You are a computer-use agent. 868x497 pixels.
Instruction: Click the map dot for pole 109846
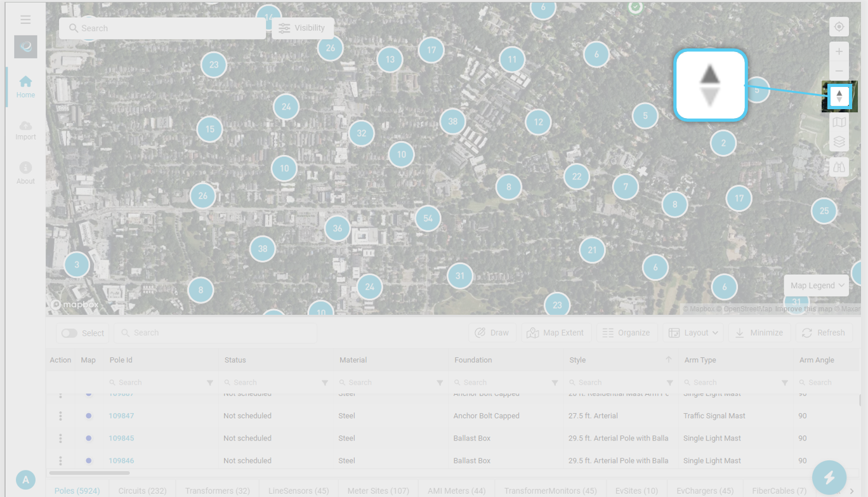pyautogui.click(x=88, y=460)
